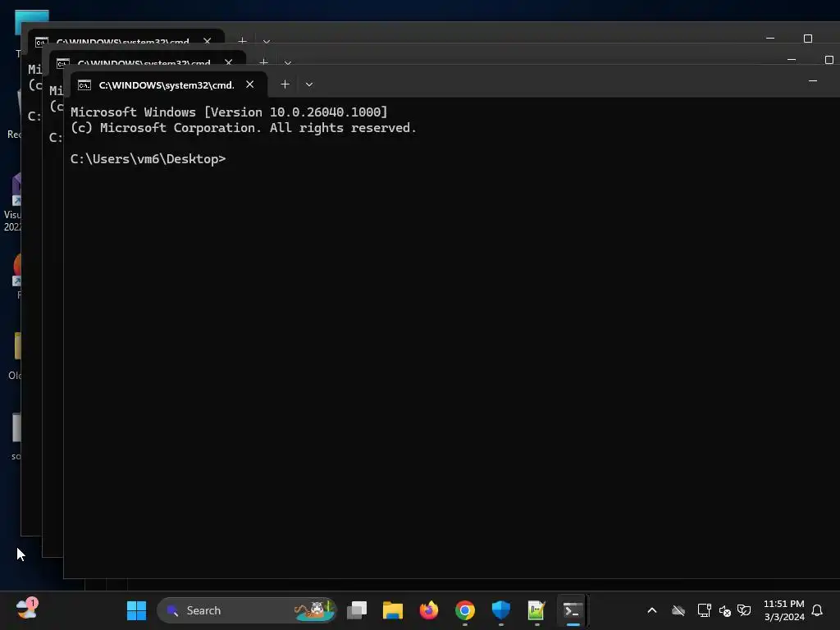Open Windows Security shield icon

(501, 610)
